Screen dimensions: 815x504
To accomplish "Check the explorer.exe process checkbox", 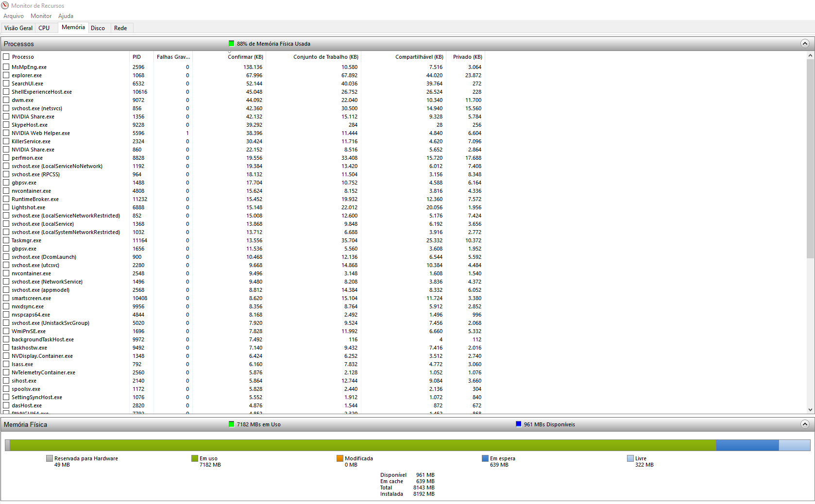I will [x=6, y=75].
